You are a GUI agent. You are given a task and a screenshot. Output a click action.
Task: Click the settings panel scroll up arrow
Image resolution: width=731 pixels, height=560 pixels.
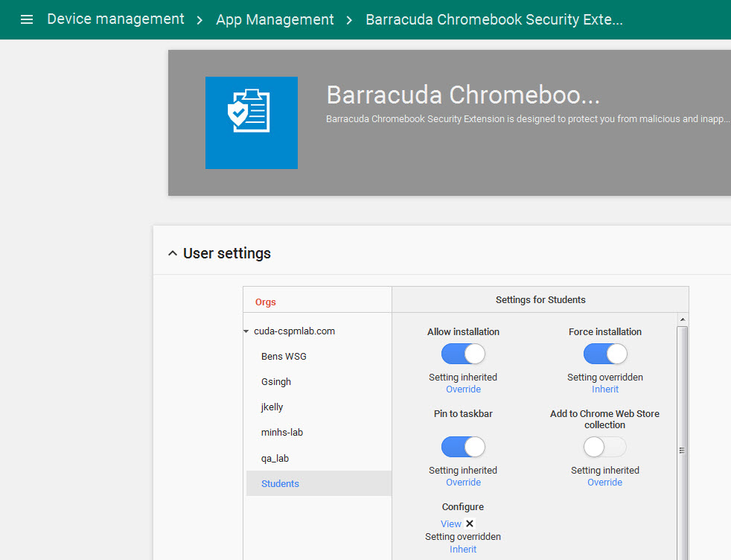point(683,319)
